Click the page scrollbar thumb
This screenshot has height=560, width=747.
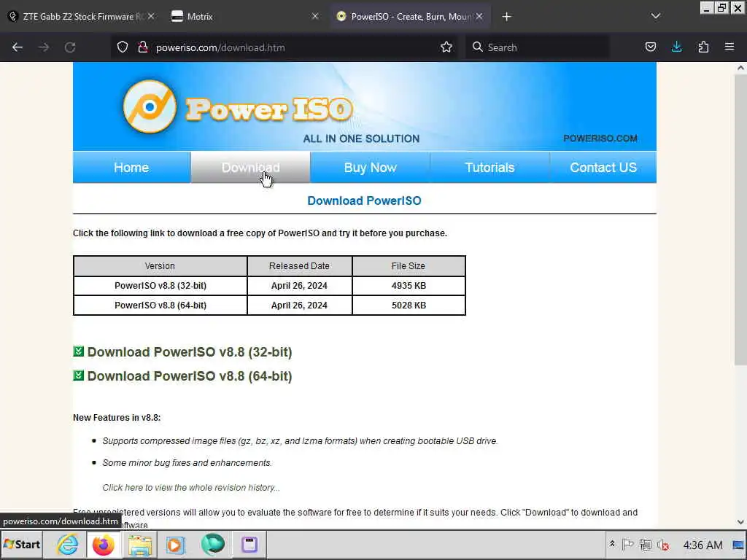[740, 219]
